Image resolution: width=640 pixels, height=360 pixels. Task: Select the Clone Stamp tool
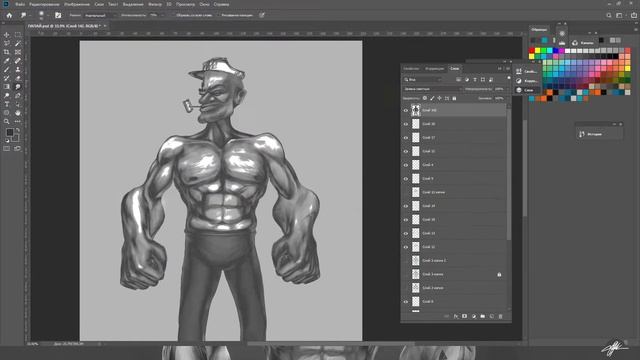click(x=18, y=69)
